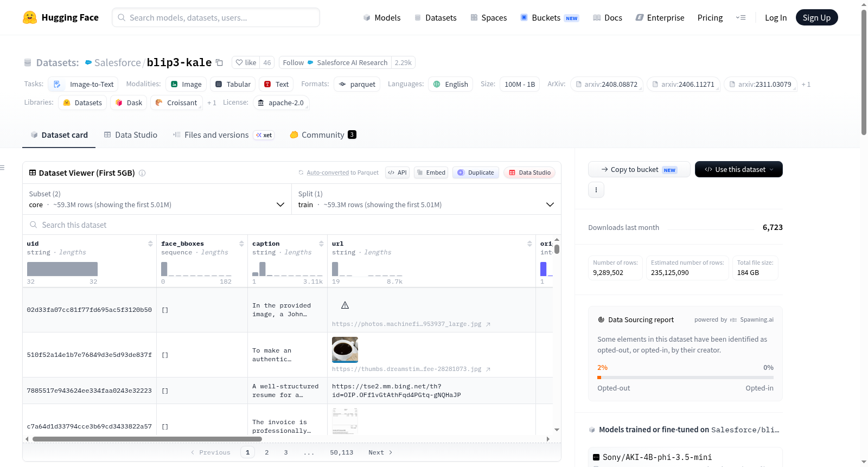Viewport: 868px width, 467px height.
Task: Open the Docs menu item
Action: pos(608,18)
